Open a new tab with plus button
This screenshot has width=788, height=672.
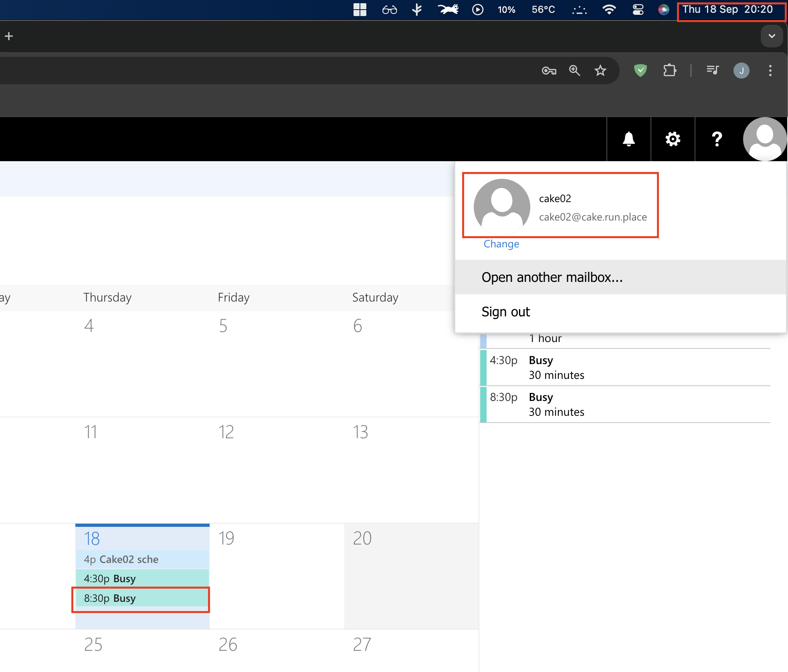tap(9, 36)
